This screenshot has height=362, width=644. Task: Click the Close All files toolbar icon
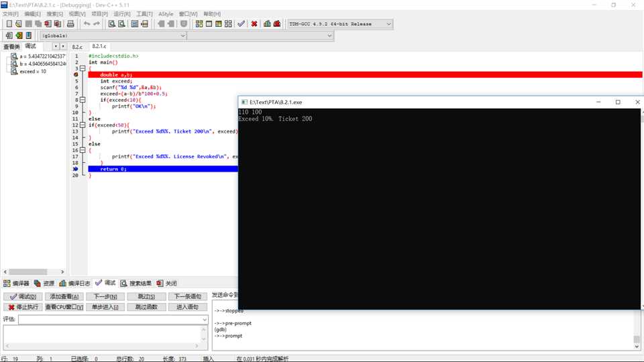point(58,24)
